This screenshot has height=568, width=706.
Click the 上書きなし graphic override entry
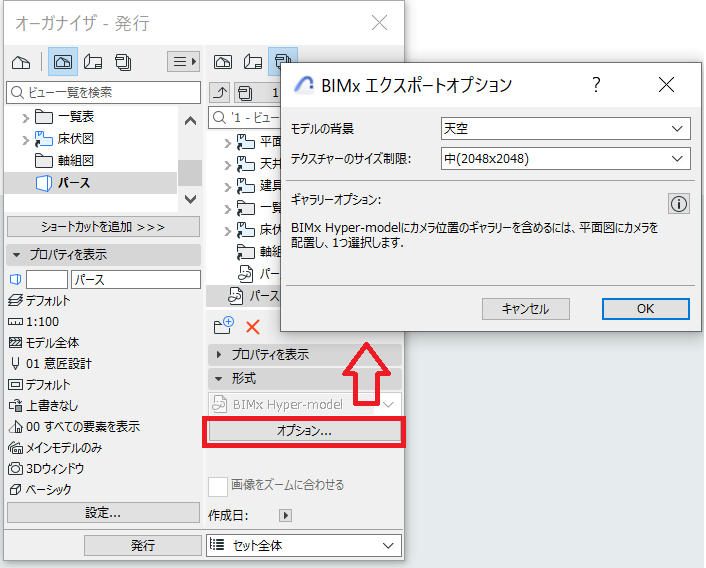(x=43, y=406)
